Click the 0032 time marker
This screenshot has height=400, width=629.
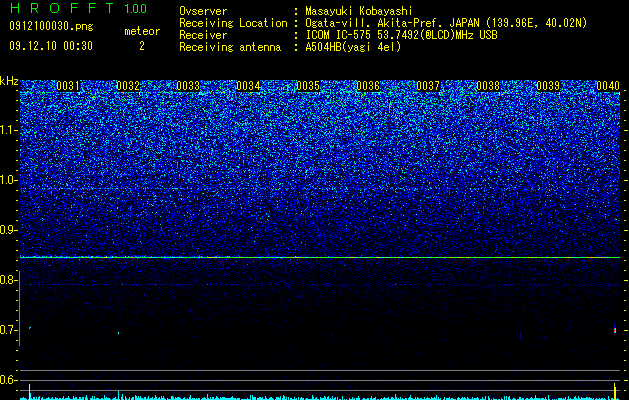pos(128,86)
